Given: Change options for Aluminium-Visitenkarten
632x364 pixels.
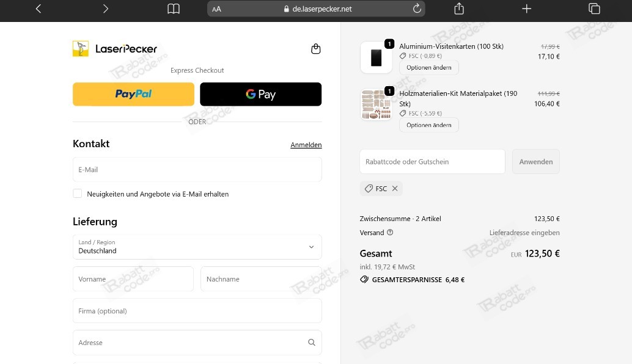Looking at the screenshot, I should coord(429,68).
